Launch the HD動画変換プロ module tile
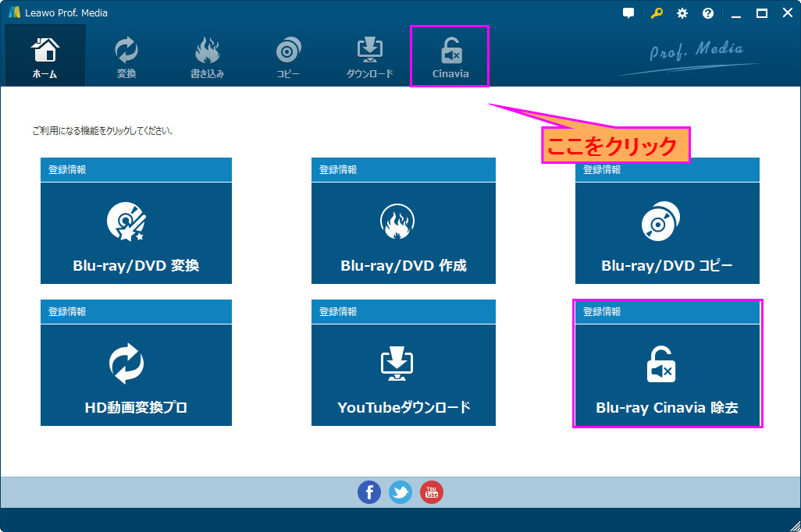Viewport: 801px width, 532px height. click(x=136, y=375)
